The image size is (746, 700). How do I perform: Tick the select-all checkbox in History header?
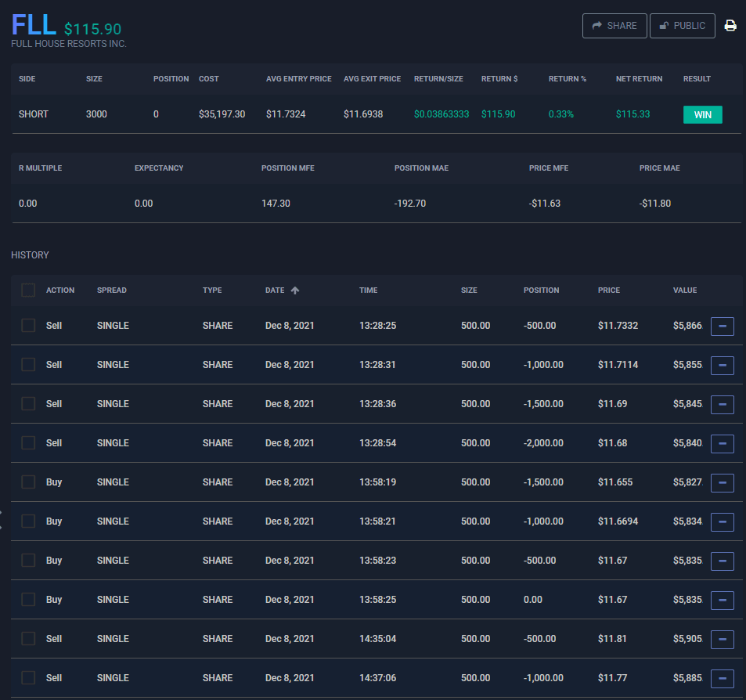28,290
